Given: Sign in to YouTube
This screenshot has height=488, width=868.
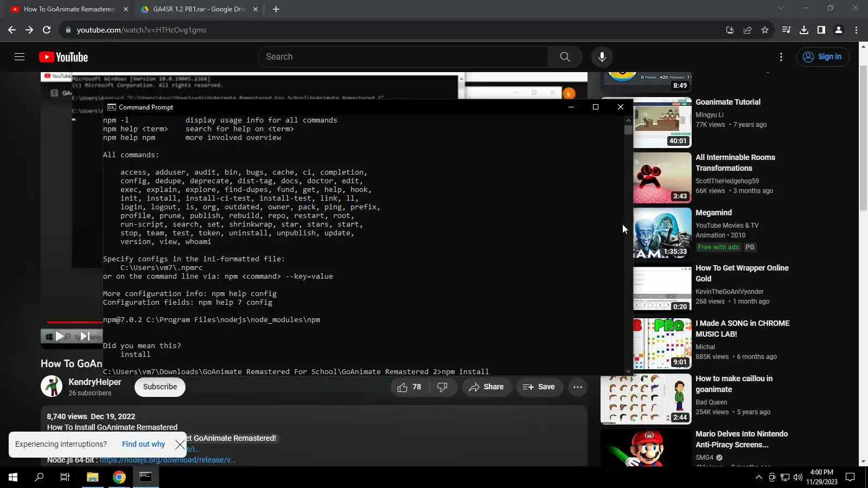Looking at the screenshot, I should (823, 57).
